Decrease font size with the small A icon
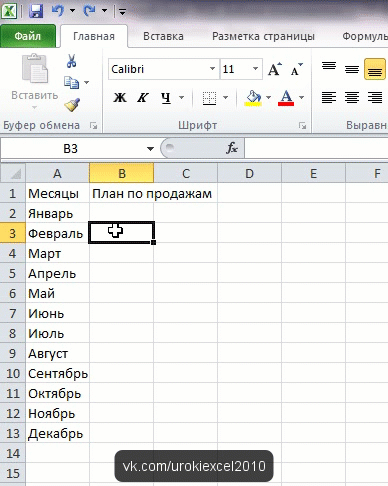 tap(297, 69)
